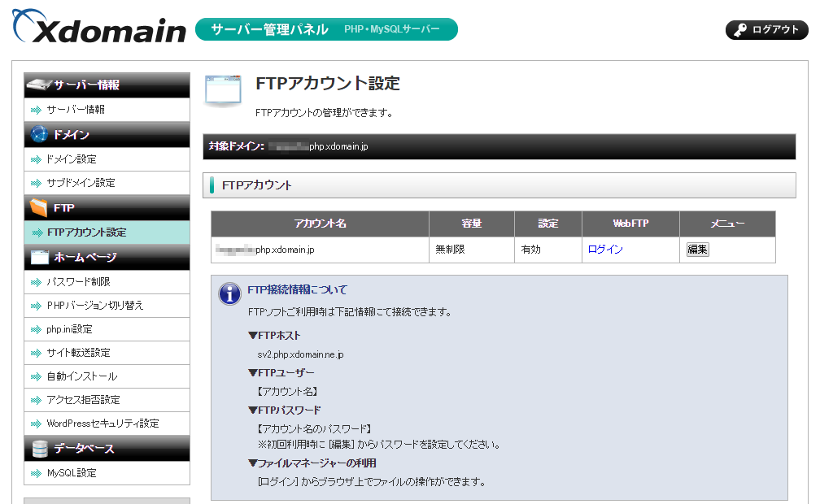Click arrow icon beside ドメイン設定

point(36,159)
